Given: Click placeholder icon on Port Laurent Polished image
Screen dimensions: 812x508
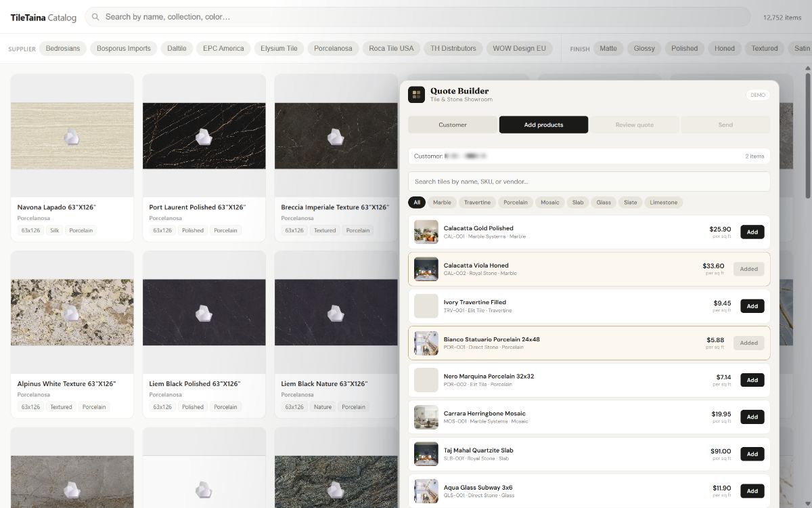Looking at the screenshot, I should (x=204, y=137).
